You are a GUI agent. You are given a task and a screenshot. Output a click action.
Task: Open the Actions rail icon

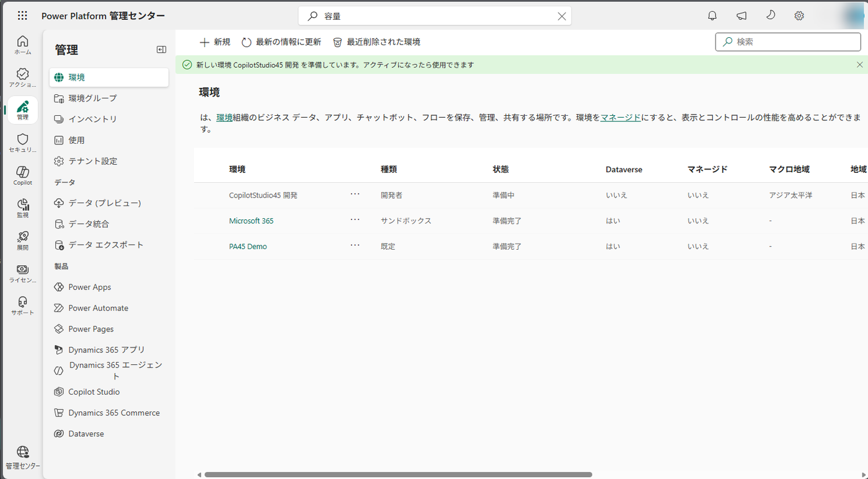[x=22, y=77]
